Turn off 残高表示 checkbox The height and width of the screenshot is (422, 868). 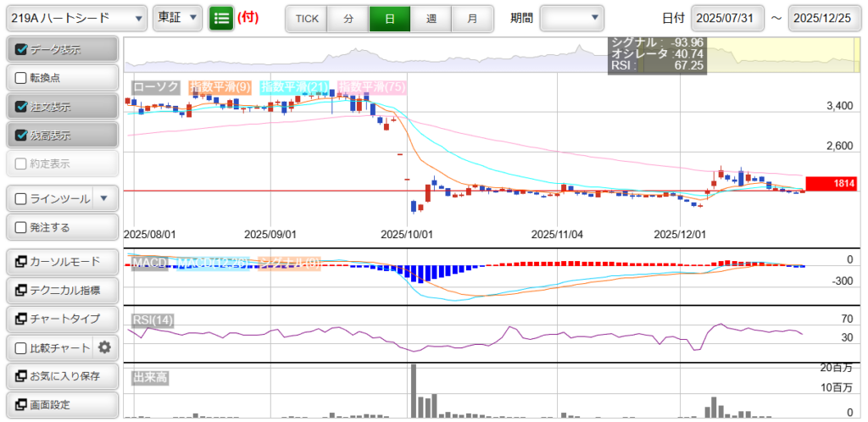22,135
